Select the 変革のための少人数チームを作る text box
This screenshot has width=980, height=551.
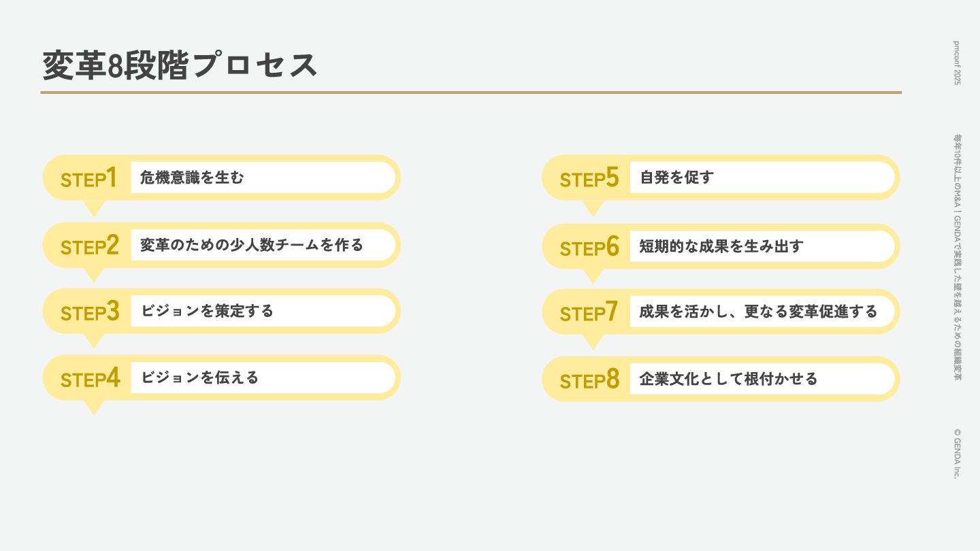click(x=262, y=245)
